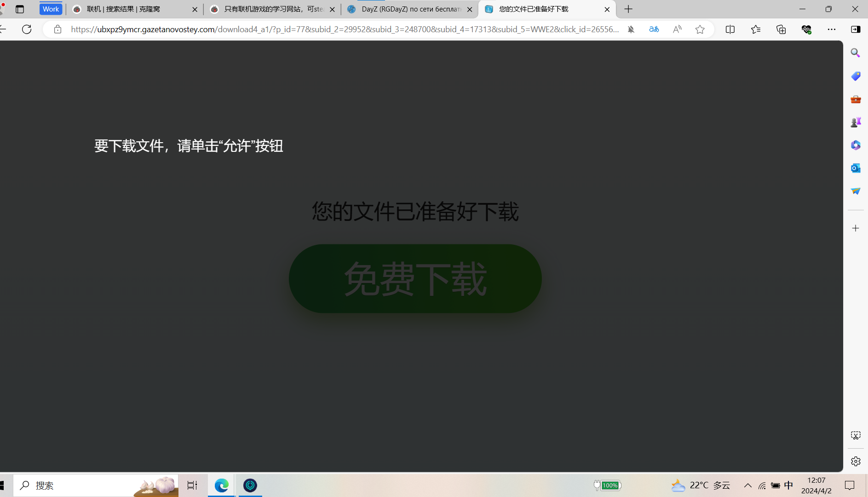
Task: Open Task View on taskbar
Action: (192, 485)
